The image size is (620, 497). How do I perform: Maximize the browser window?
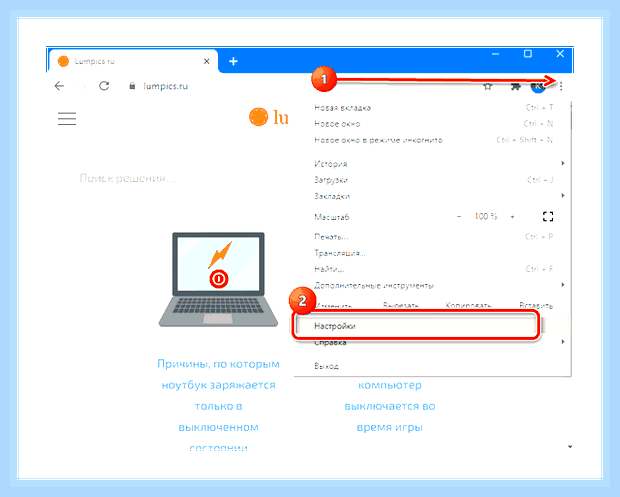tap(528, 54)
